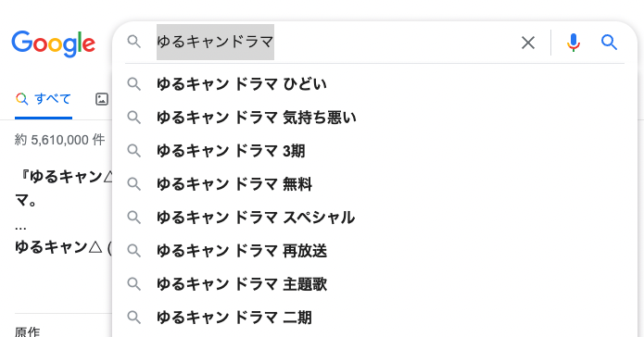
Task: Click the search text ゆるキャンドラマ field
Action: coord(215,42)
